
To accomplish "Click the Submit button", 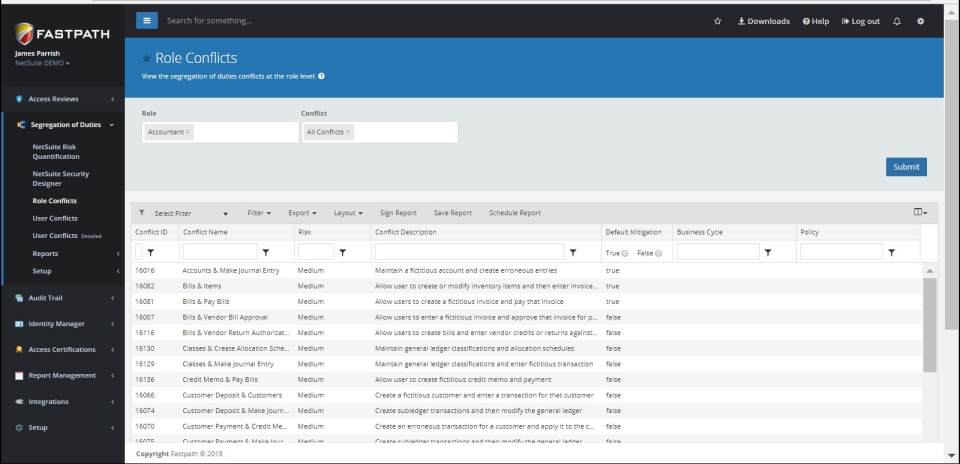I will 906,167.
